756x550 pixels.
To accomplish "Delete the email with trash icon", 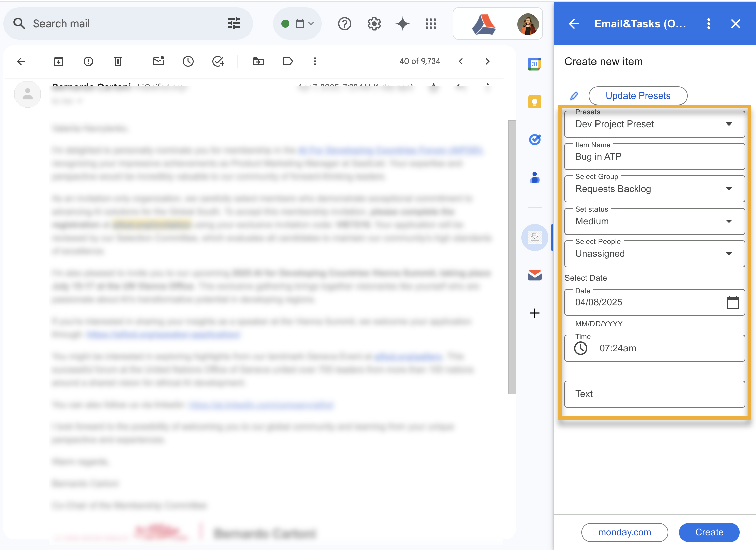I will 118,61.
